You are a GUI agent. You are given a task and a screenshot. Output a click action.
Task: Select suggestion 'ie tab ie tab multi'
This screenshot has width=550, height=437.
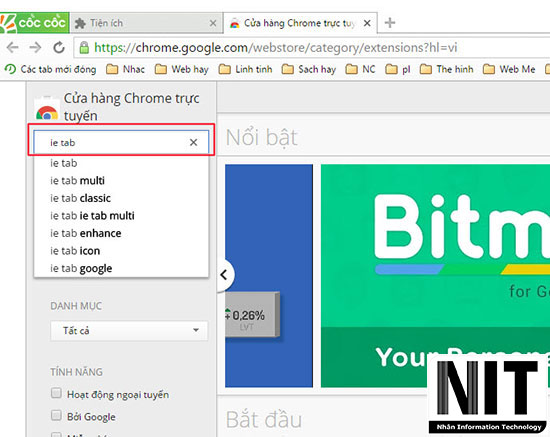[121, 216]
